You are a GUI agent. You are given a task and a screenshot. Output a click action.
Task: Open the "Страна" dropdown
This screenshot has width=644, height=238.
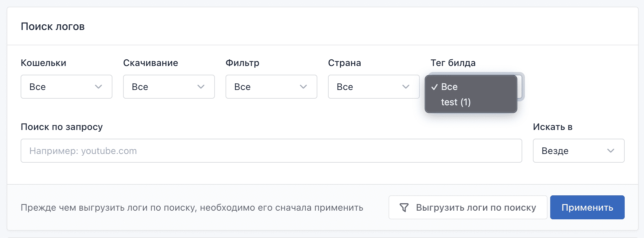tap(374, 87)
